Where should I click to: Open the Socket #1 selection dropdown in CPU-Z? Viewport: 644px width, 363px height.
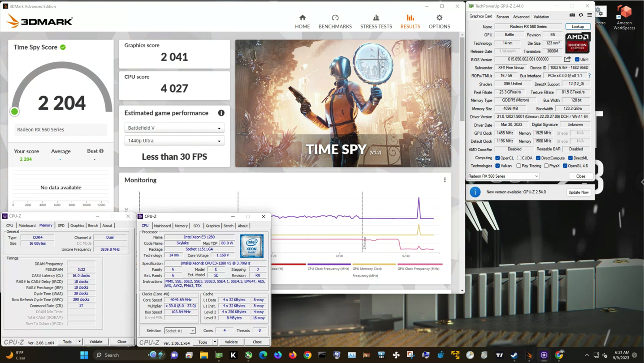[180, 331]
